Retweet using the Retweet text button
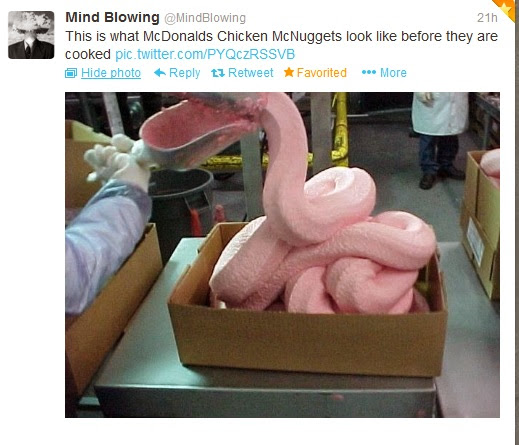Viewport: 519px width, 445px height. (251, 73)
